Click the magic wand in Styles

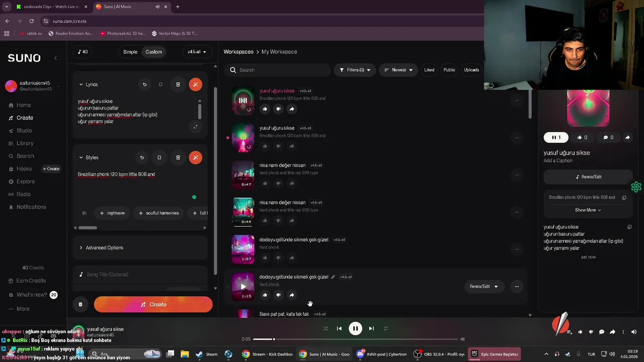click(x=195, y=157)
